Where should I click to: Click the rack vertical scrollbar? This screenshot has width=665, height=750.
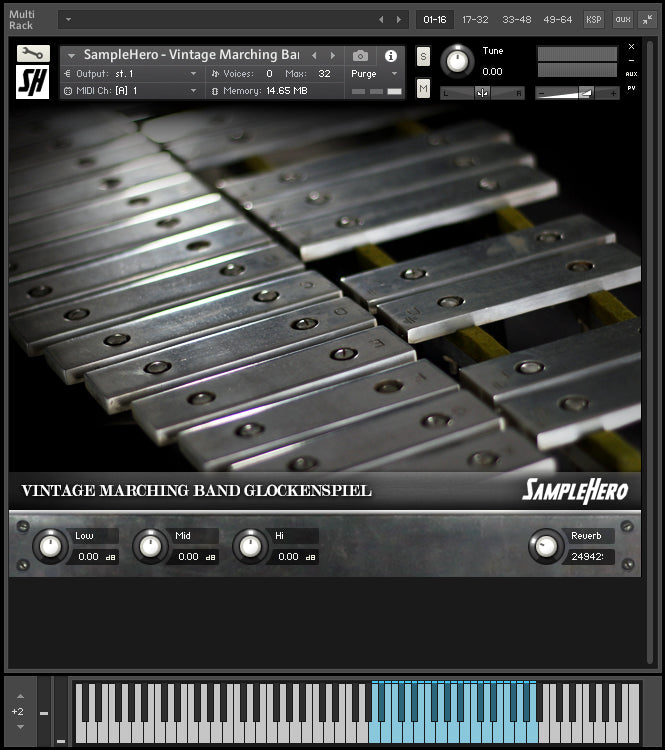click(x=650, y=352)
